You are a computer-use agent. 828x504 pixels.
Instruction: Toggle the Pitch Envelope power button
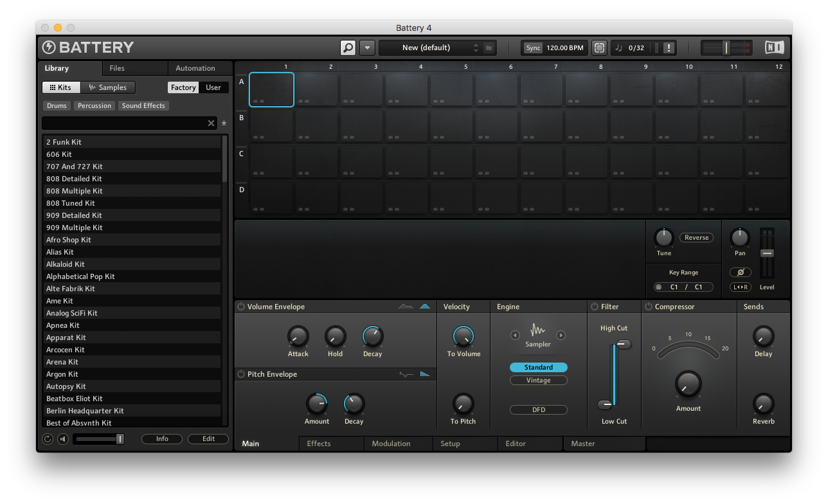241,374
